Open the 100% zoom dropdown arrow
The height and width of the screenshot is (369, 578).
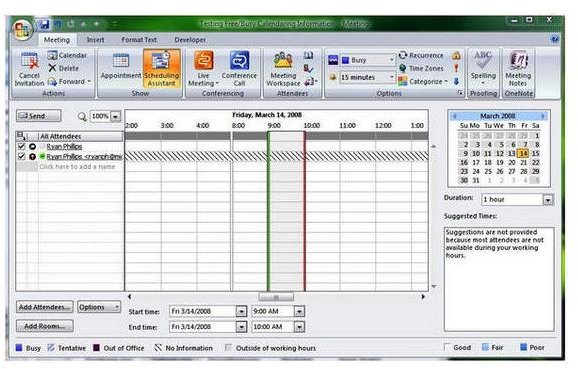point(116,116)
